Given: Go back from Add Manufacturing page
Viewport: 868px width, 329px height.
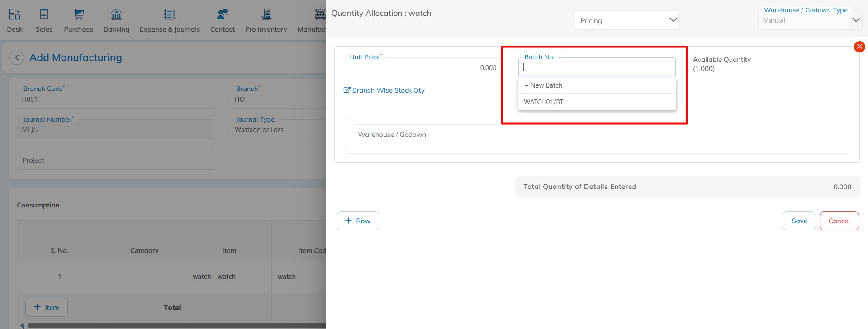Looking at the screenshot, I should coord(17,58).
